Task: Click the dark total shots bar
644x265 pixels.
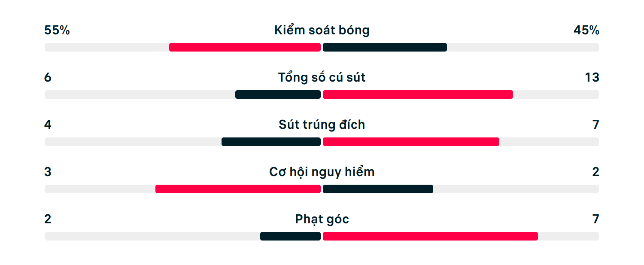Action: (278, 94)
